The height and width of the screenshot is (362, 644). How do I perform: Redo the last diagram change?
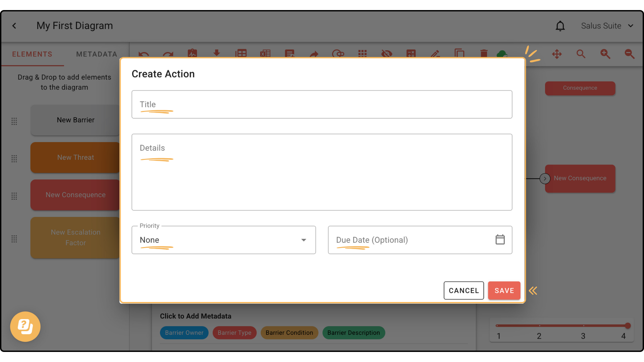pyautogui.click(x=168, y=54)
